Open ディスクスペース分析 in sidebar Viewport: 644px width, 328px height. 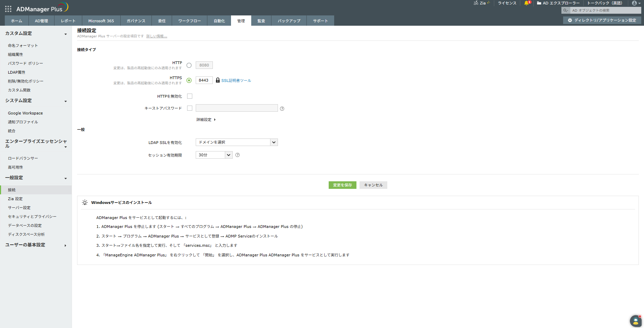(x=26, y=234)
